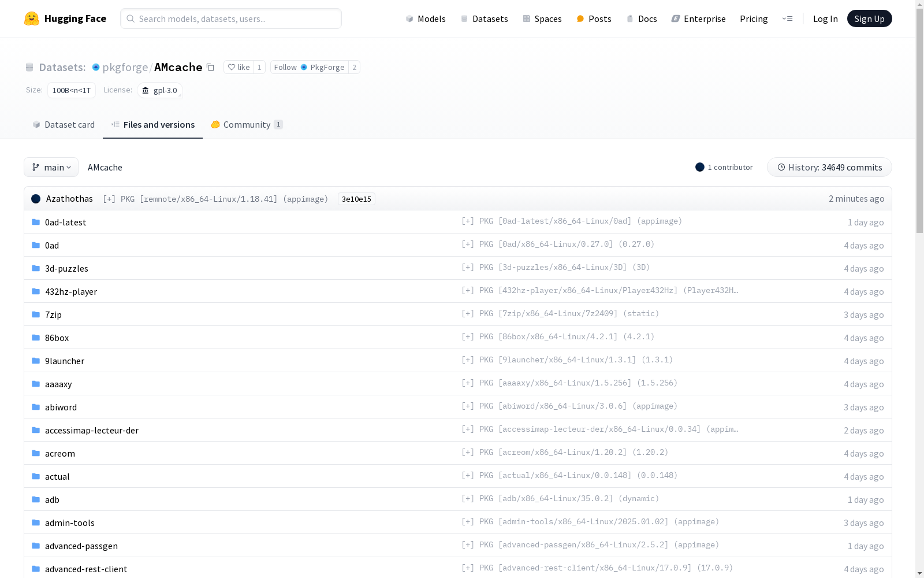Click the Hugging Face logo emoji

[32, 18]
